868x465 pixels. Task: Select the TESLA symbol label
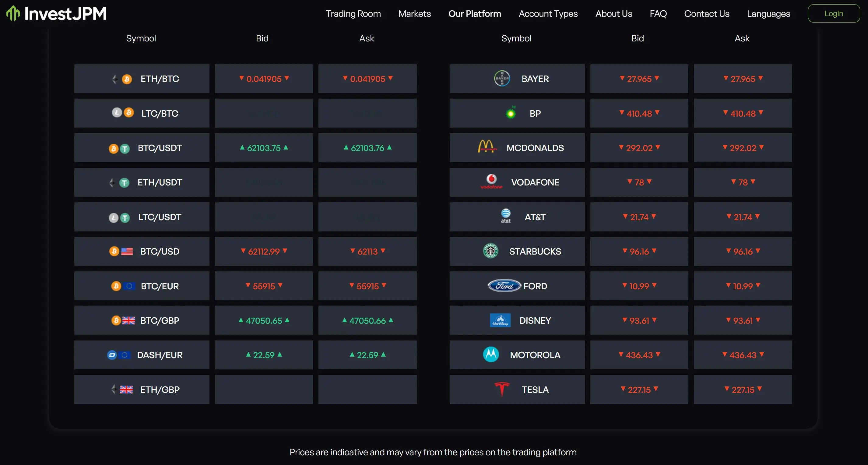point(535,389)
